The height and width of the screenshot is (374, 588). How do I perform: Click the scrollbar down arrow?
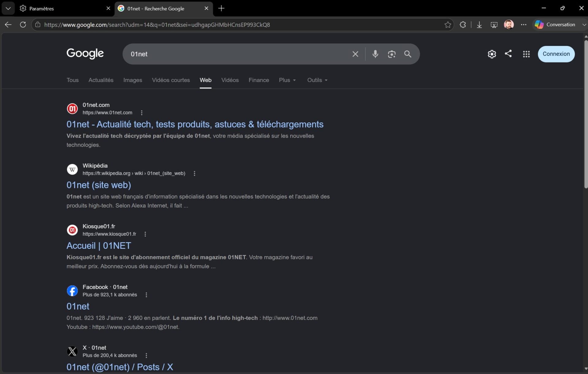coord(586,369)
